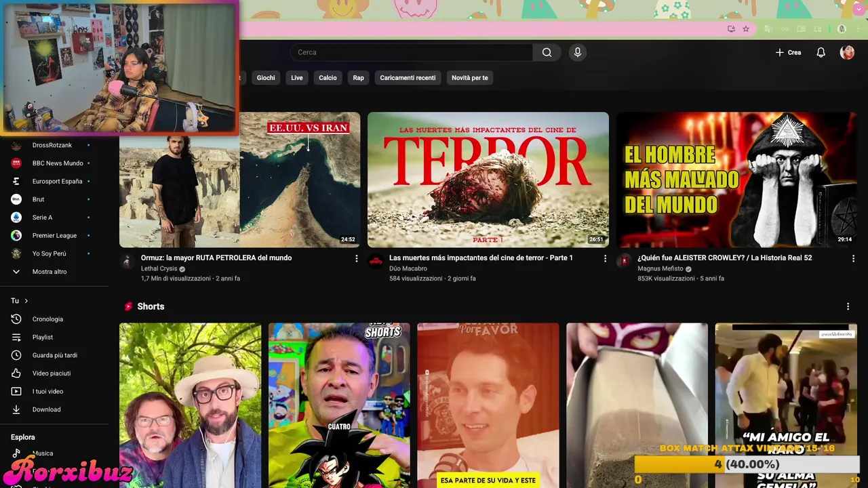Image resolution: width=868 pixels, height=488 pixels.
Task: Open the Dúo Macabro channel name
Action: 408,268
